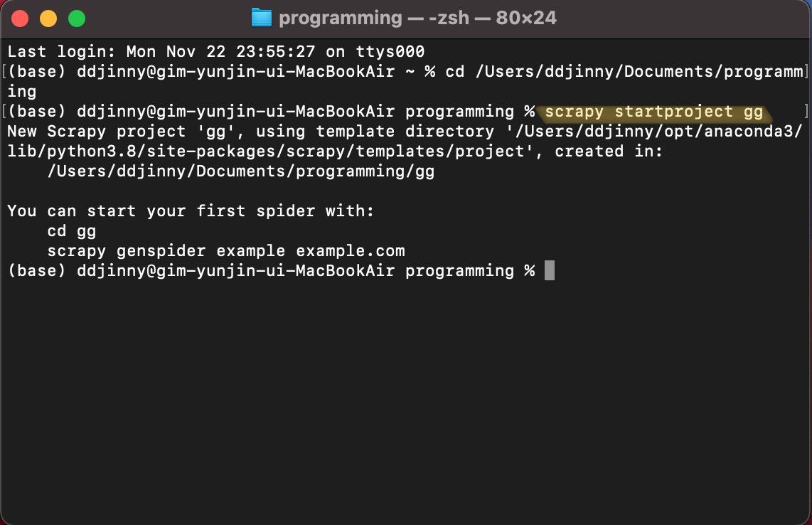Click the blinking cursor block at the prompt
This screenshot has width=812, height=525.
(550, 270)
